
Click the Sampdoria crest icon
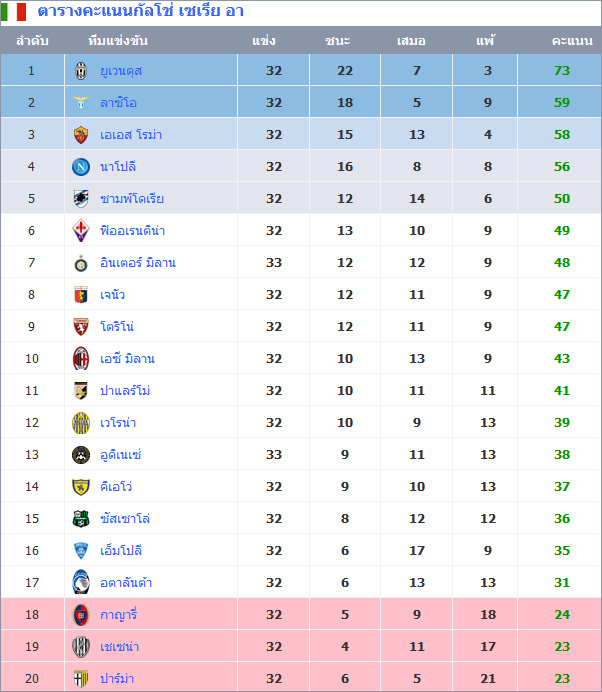point(81,198)
